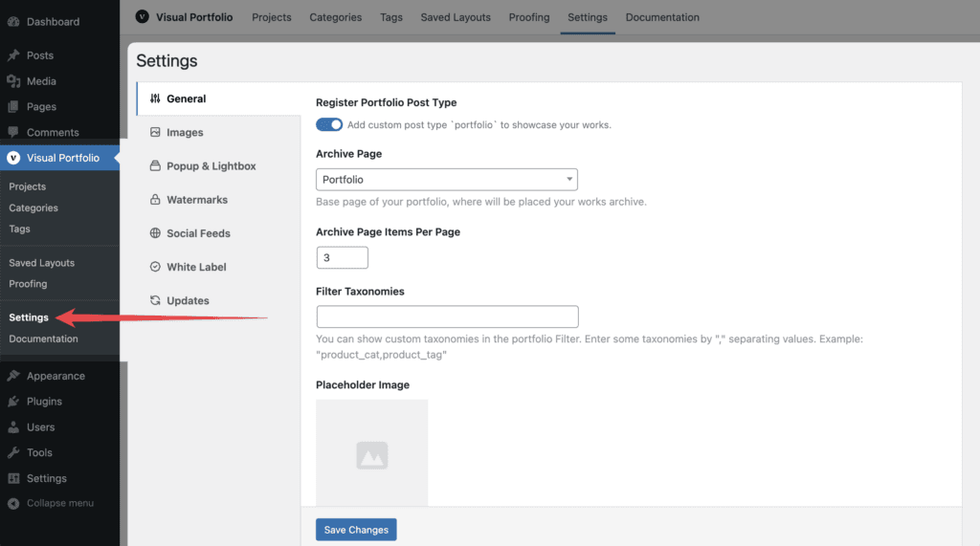Click the Social Feeds globe icon
Viewport: 980px width, 546px height.
coord(155,233)
